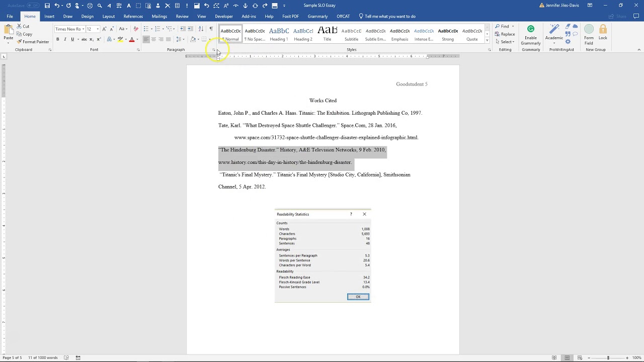Open the font size dropdown
644x362 pixels.
(x=98, y=29)
